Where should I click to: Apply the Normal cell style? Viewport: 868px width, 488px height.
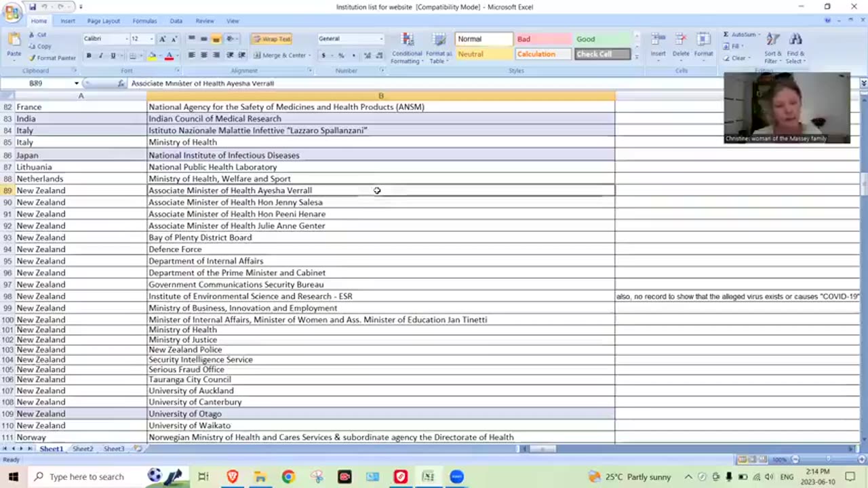tap(484, 39)
